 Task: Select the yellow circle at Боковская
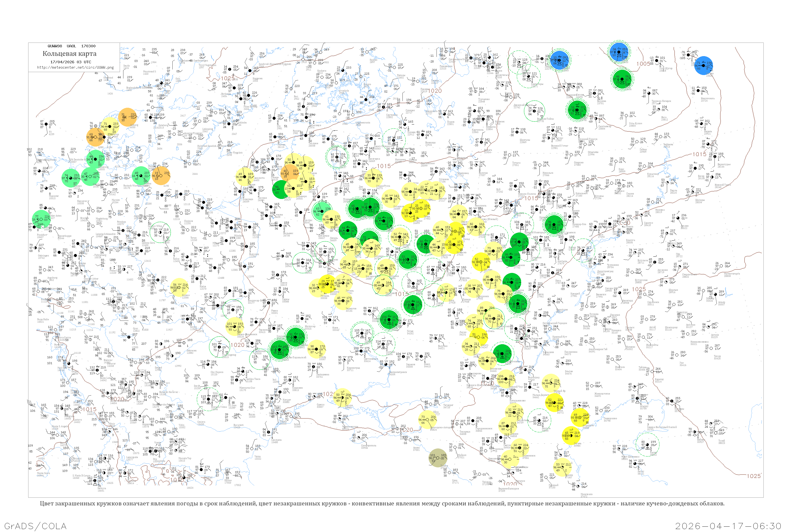point(488,361)
